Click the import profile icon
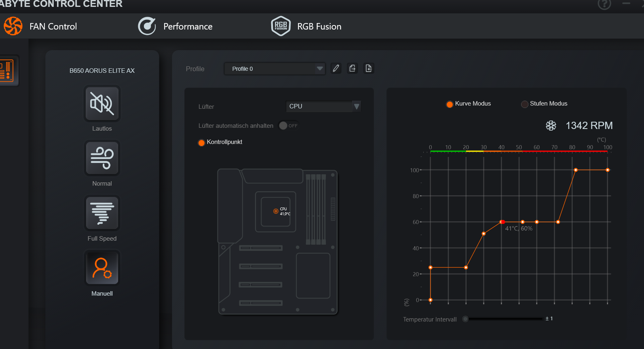Viewport: 644px width, 349px height. (369, 68)
